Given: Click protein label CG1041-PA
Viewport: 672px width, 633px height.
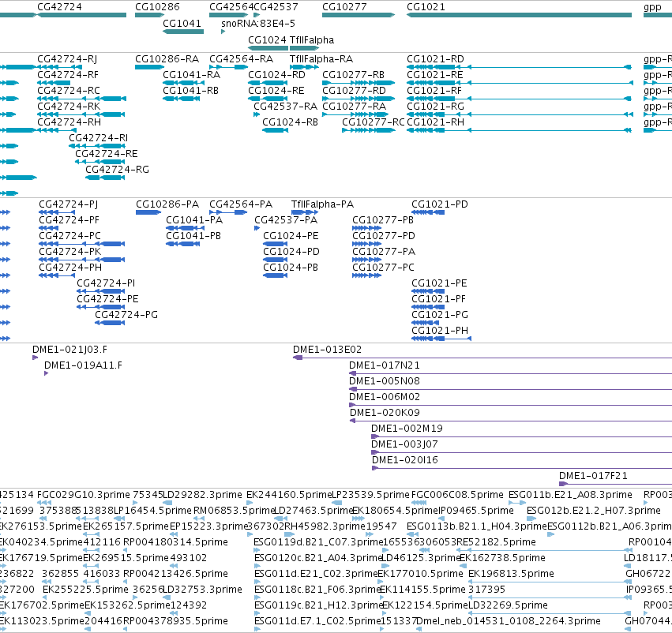Looking at the screenshot, I should [x=194, y=220].
